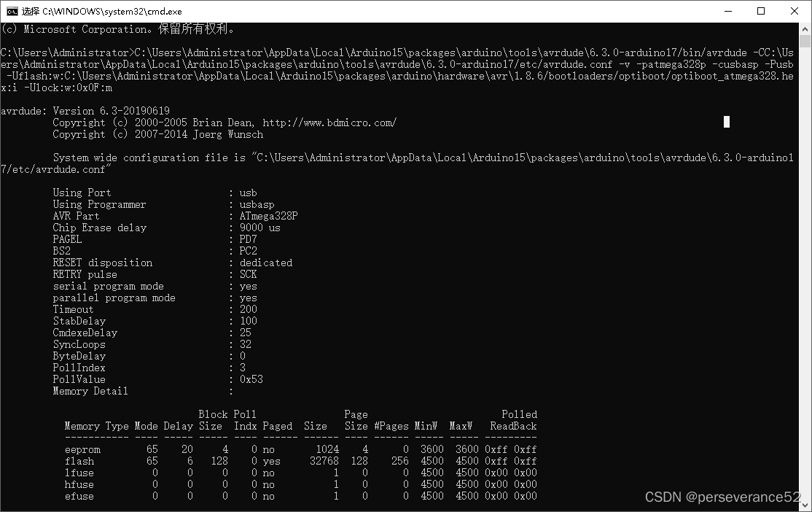Click 'Copyright (c) 2007-2014 Joerg Wunsch' line
812x512 pixels.
point(158,135)
